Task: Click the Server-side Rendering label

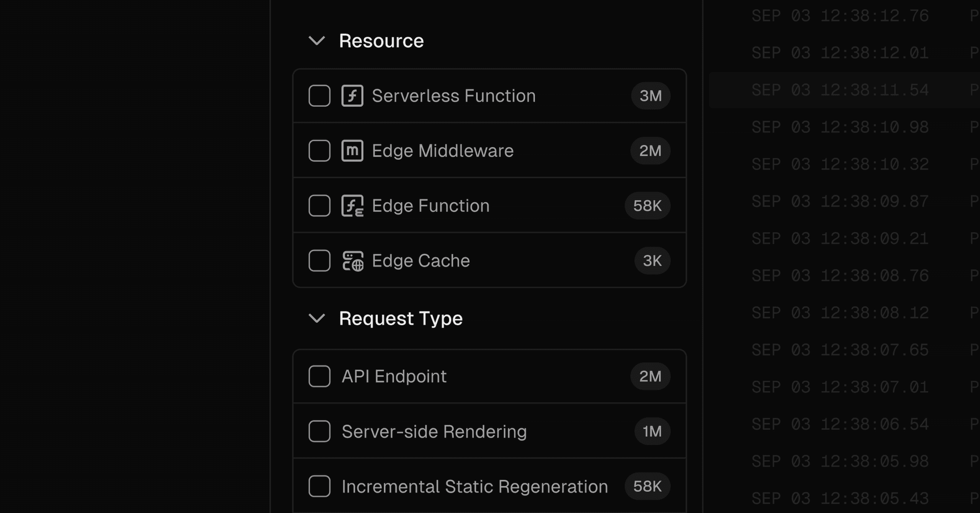Action: tap(434, 432)
